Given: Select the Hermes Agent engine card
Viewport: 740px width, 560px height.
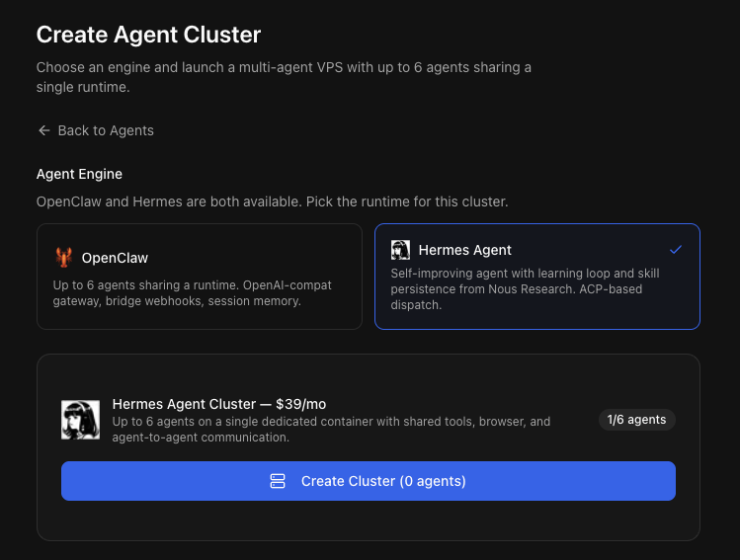Looking at the screenshot, I should tap(537, 277).
